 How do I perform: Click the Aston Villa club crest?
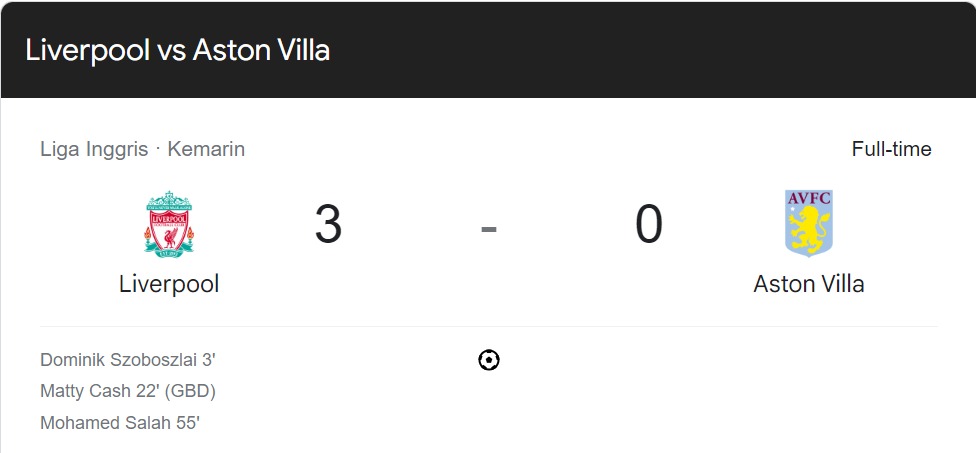point(809,223)
